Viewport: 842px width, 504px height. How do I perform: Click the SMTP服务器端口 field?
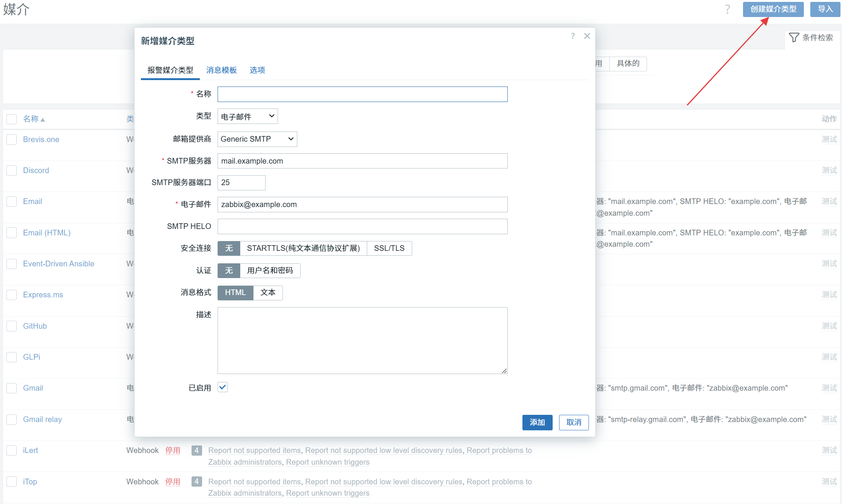241,182
